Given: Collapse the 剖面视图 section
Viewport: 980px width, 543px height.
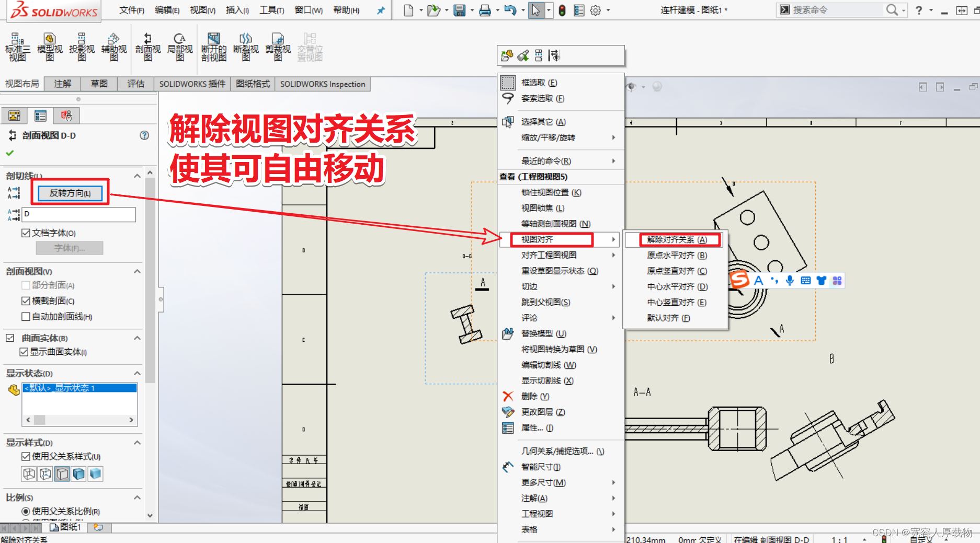Looking at the screenshot, I should [x=137, y=271].
